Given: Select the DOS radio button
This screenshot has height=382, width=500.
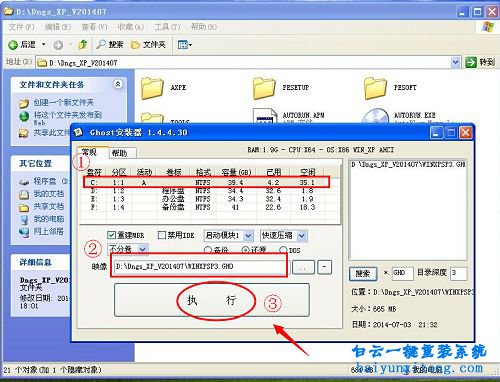Looking at the screenshot, I should click(x=283, y=250).
